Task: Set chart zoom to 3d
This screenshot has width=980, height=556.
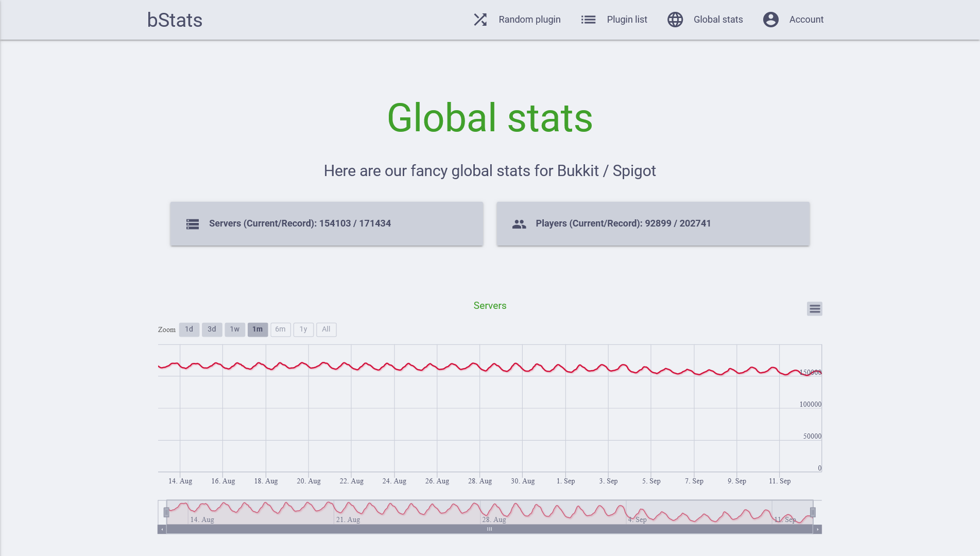Action: (212, 329)
